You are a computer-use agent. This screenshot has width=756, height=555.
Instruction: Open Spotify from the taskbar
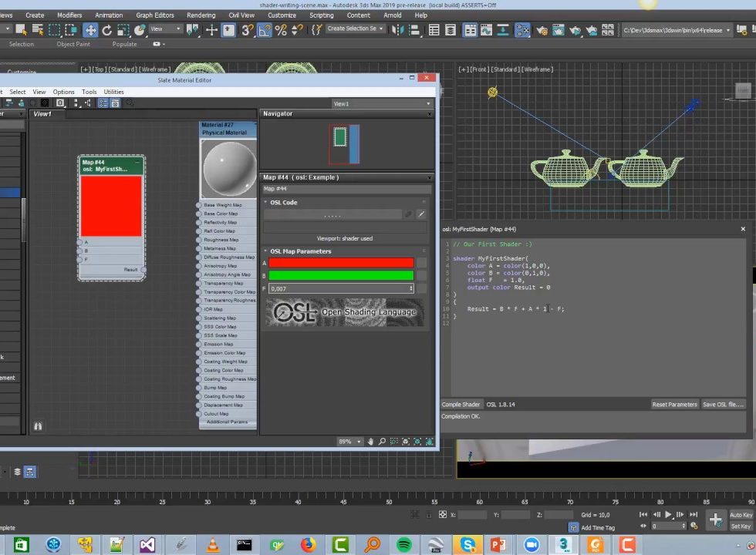pyautogui.click(x=404, y=545)
